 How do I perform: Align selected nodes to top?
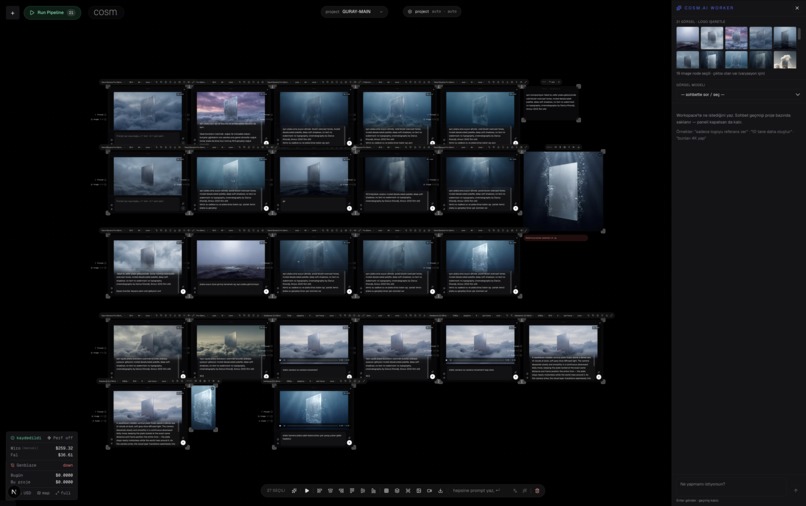click(x=352, y=491)
